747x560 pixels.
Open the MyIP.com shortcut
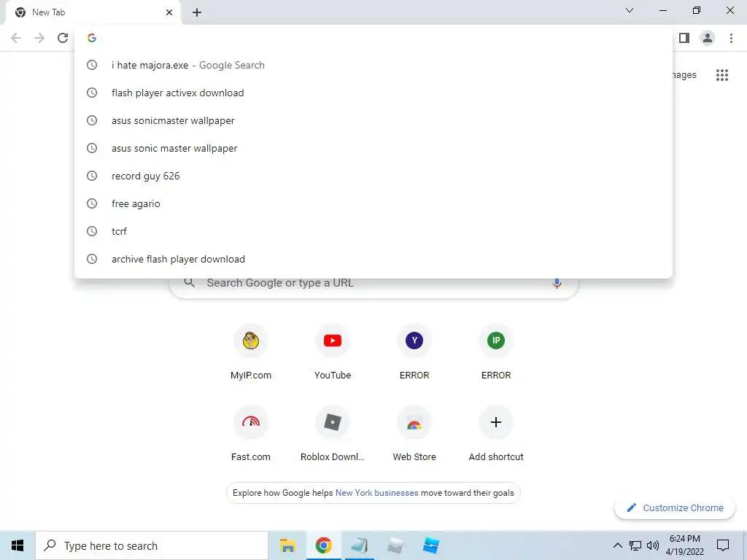(251, 352)
